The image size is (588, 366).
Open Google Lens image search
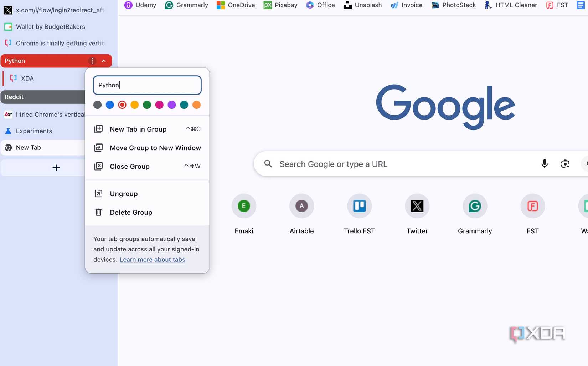(x=565, y=164)
